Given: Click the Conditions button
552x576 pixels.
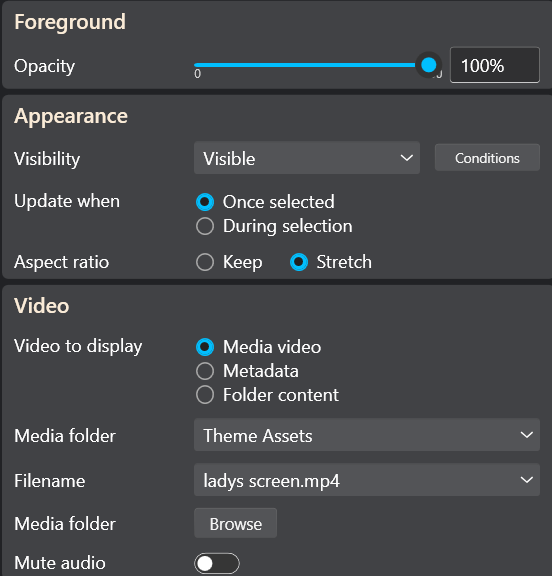Looking at the screenshot, I should point(487,158).
